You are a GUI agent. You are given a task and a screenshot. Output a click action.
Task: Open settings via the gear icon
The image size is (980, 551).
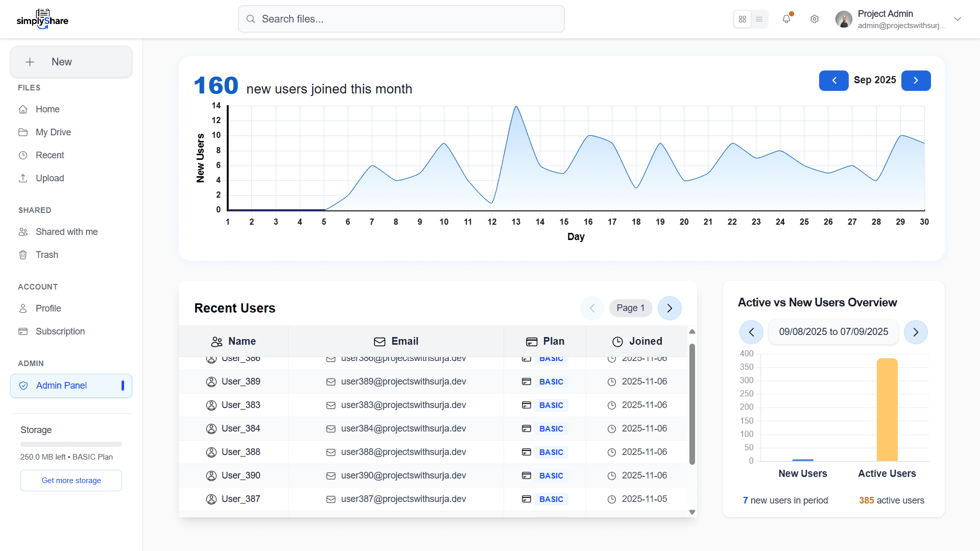pyautogui.click(x=815, y=19)
